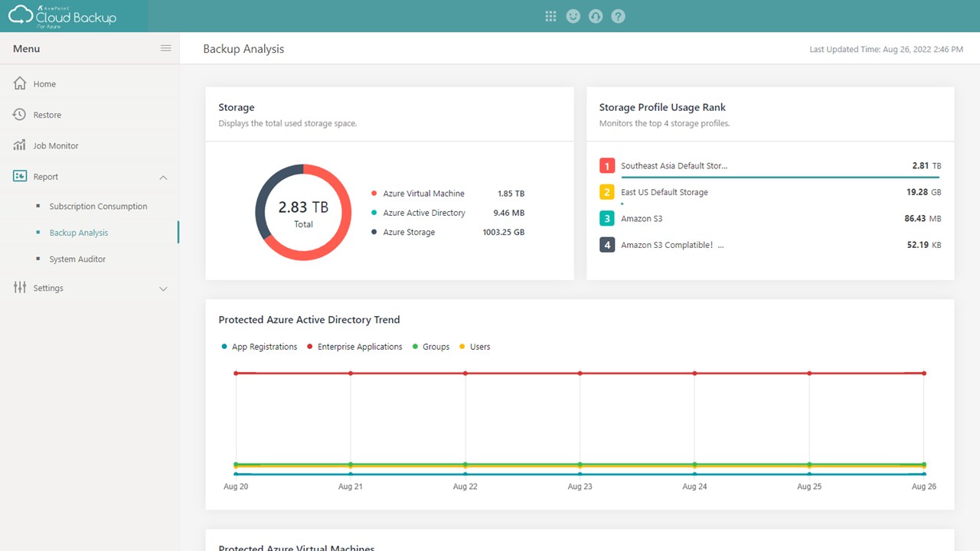Click the smiley feedback icon
Viewport: 980px width, 551px height.
pyautogui.click(x=573, y=16)
